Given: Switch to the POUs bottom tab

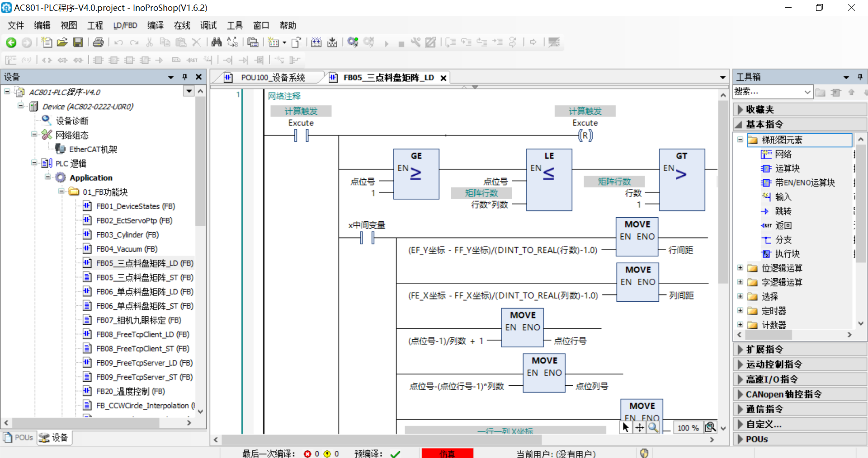Looking at the screenshot, I should coord(19,437).
